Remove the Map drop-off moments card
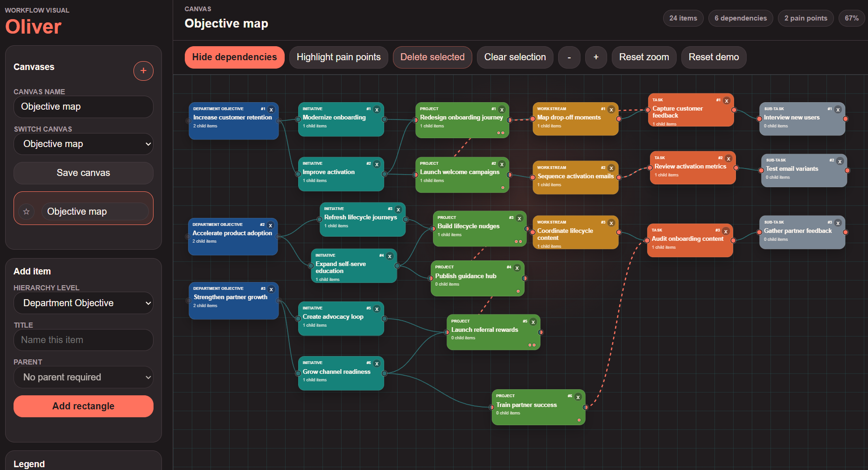Image resolution: width=868 pixels, height=470 pixels. click(611, 110)
